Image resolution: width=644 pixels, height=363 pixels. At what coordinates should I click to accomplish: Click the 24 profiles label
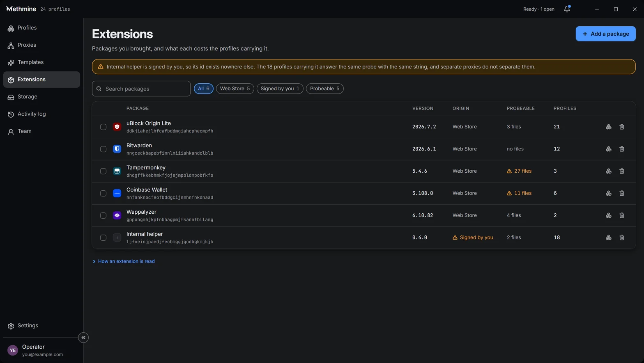pos(55,9)
